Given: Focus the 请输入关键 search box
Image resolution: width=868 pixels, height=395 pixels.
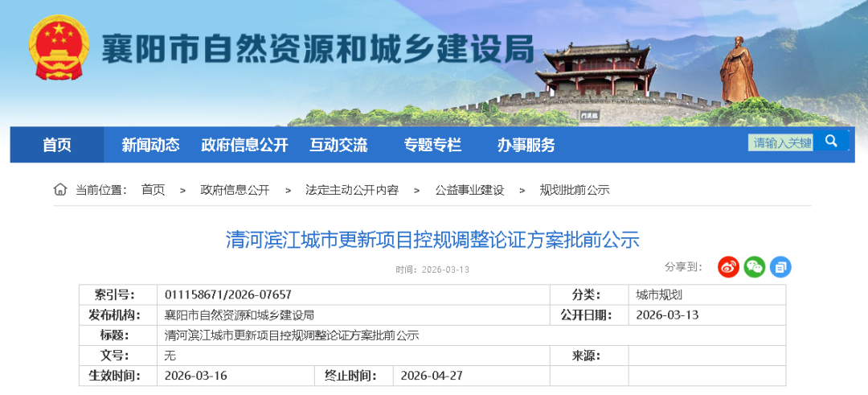Looking at the screenshot, I should pyautogui.click(x=781, y=142).
